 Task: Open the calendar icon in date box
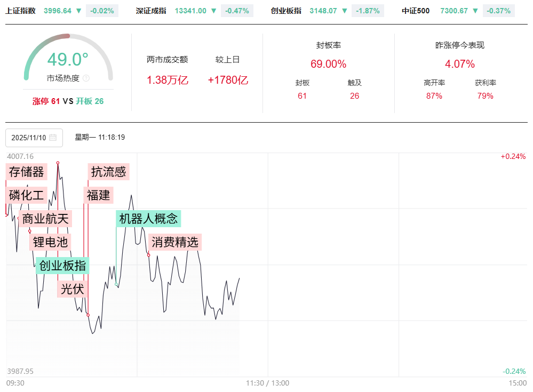click(53, 138)
